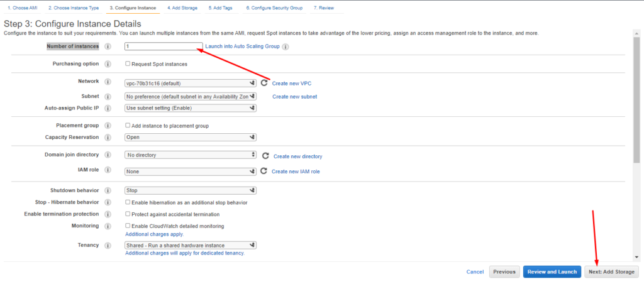
Task: Click Launch into Auto Scaling Group link
Action: 242,46
